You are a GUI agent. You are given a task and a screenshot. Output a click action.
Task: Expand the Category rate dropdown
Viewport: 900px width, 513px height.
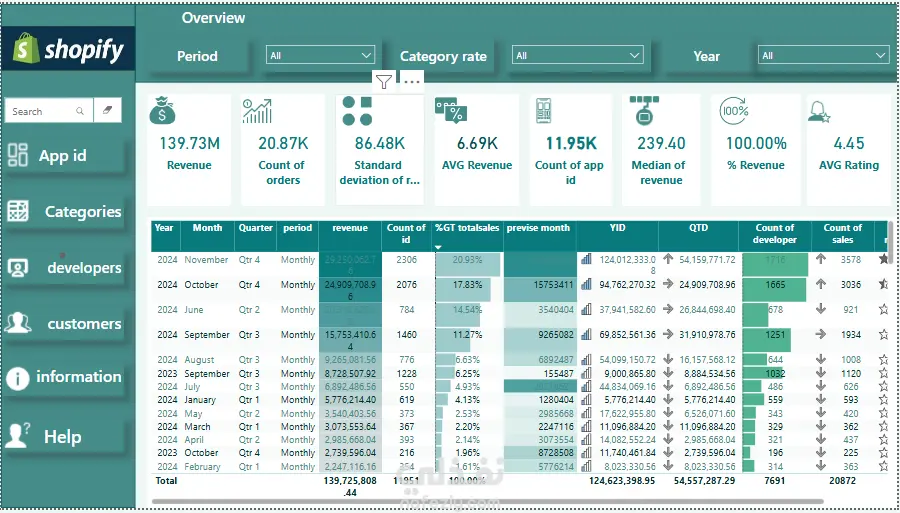pos(577,55)
